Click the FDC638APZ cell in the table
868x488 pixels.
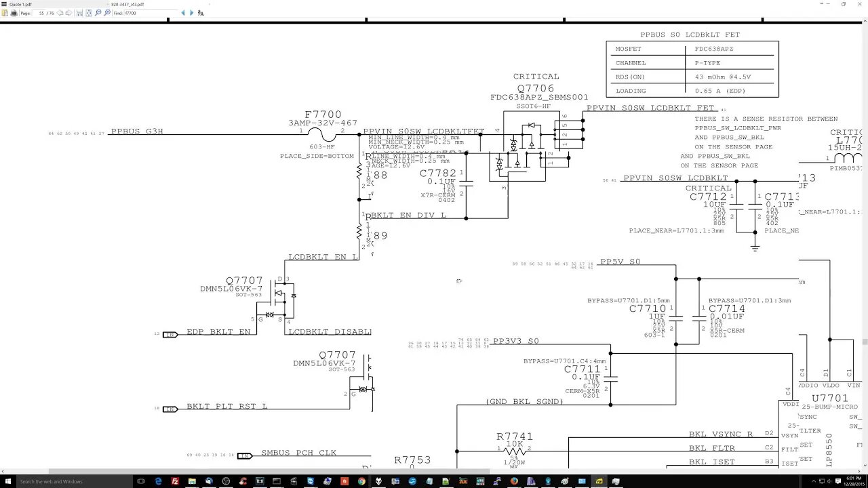pyautogui.click(x=714, y=49)
